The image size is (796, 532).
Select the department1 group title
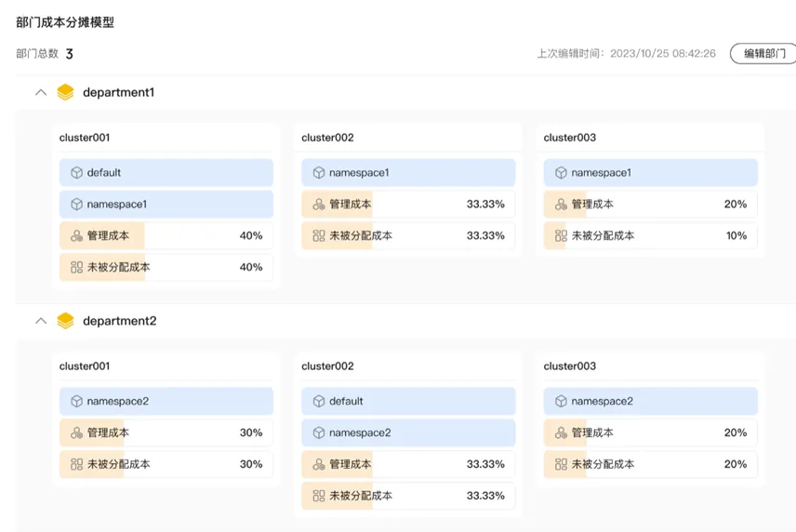(118, 92)
